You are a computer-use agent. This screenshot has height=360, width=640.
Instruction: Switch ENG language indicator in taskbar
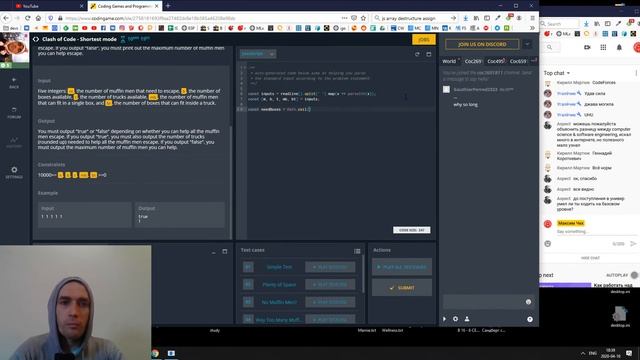[593, 353]
